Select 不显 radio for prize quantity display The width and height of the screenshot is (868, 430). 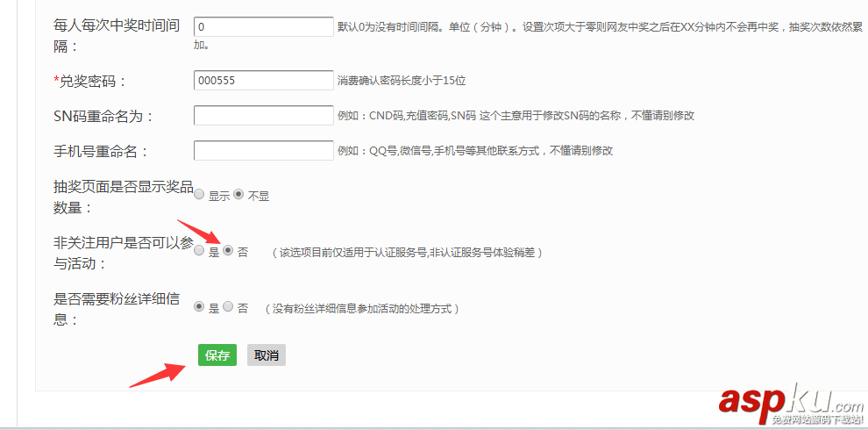[238, 195]
